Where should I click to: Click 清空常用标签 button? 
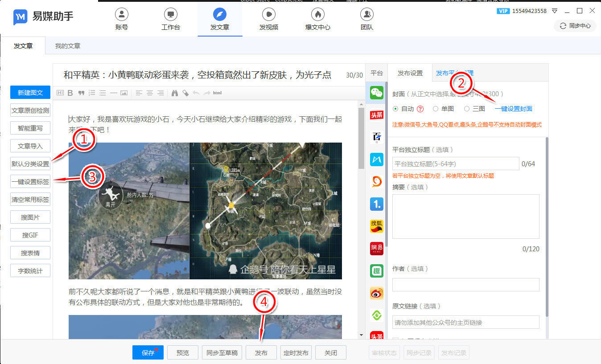(x=30, y=200)
